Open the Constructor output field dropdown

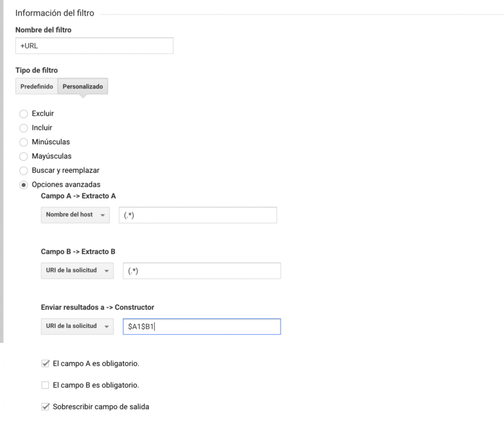(77, 326)
